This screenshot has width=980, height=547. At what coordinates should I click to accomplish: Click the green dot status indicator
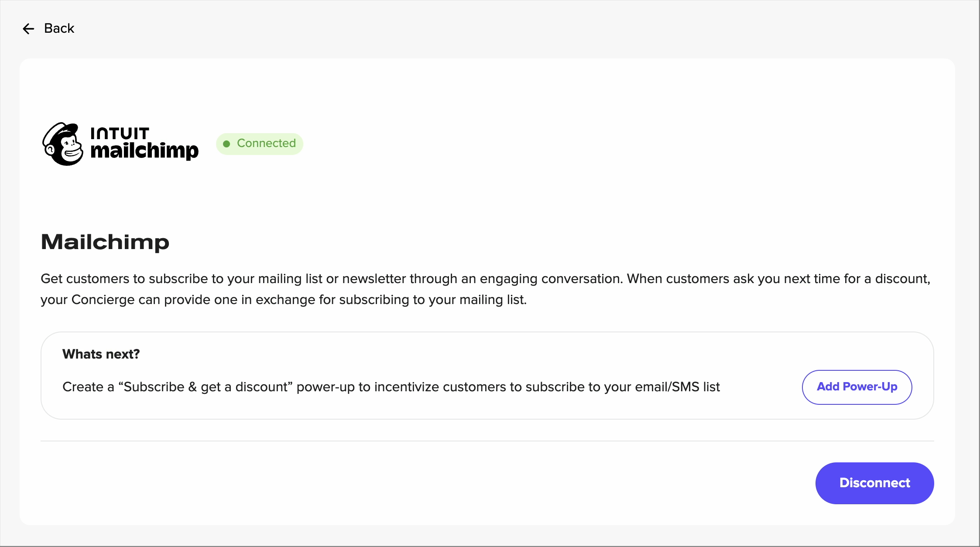point(226,144)
